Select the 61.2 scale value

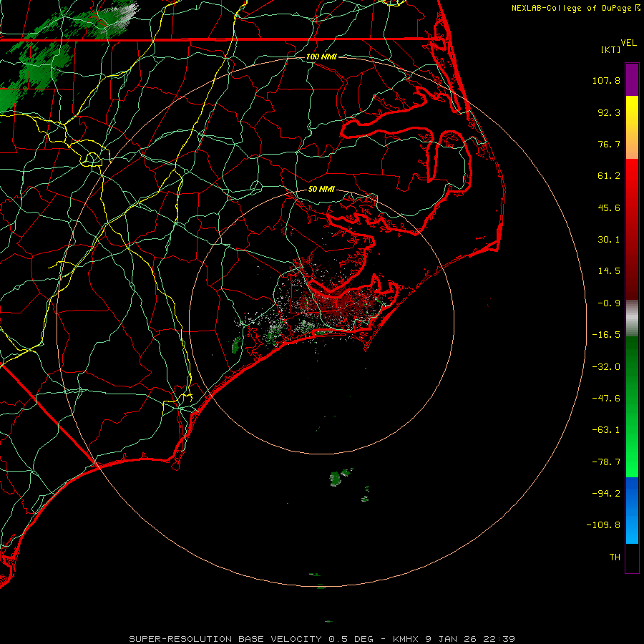pyautogui.click(x=609, y=176)
